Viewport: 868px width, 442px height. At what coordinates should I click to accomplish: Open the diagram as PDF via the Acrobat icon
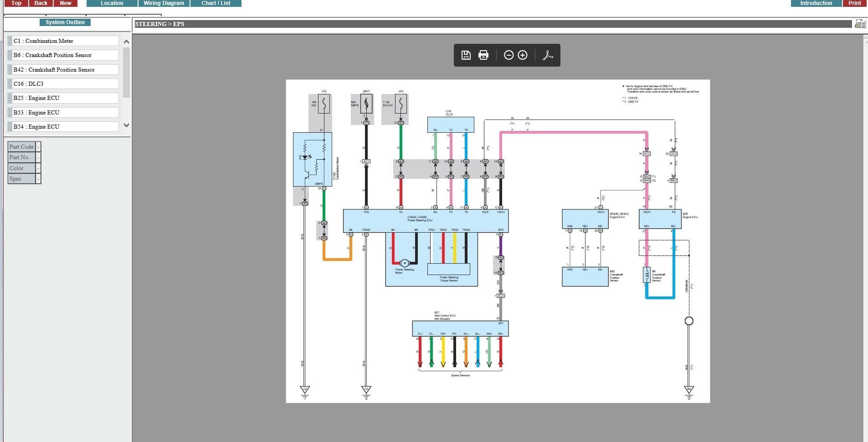coord(548,55)
